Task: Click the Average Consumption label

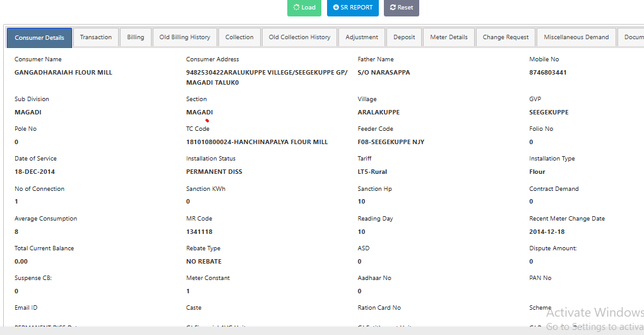Action: pyautogui.click(x=45, y=219)
